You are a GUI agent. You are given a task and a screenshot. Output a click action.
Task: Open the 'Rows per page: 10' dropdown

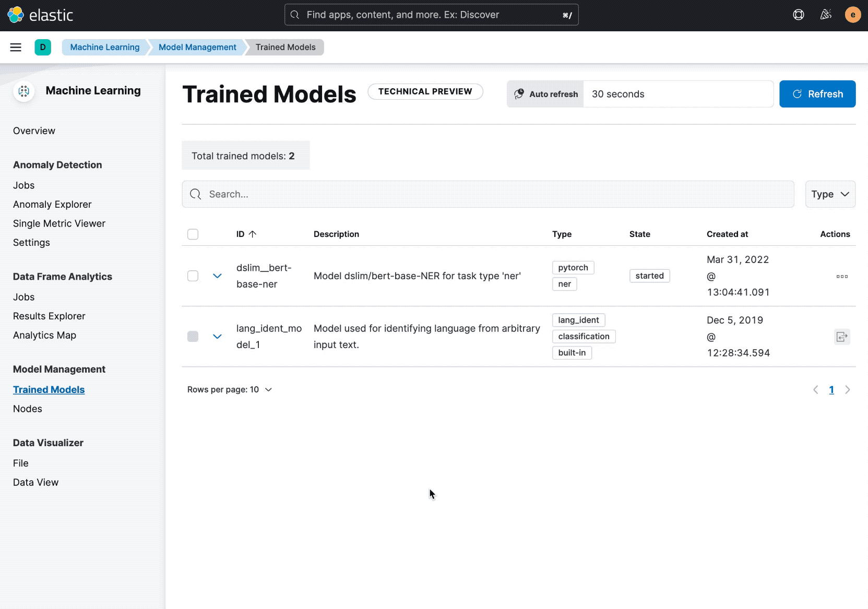coord(230,389)
